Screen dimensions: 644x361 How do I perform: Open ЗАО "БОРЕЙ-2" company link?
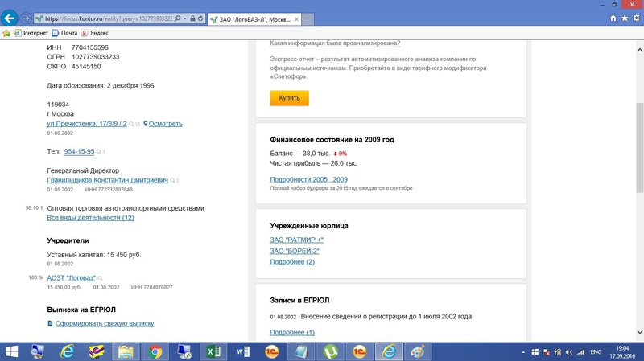pyautogui.click(x=295, y=251)
